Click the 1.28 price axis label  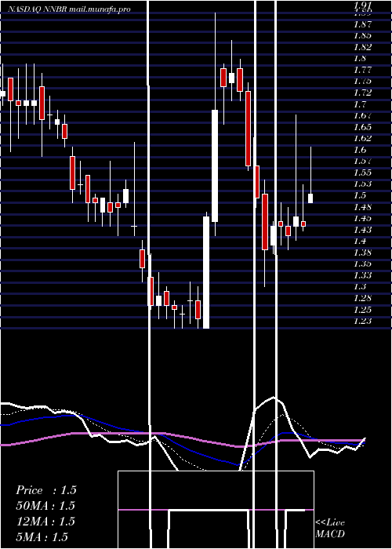362,298
